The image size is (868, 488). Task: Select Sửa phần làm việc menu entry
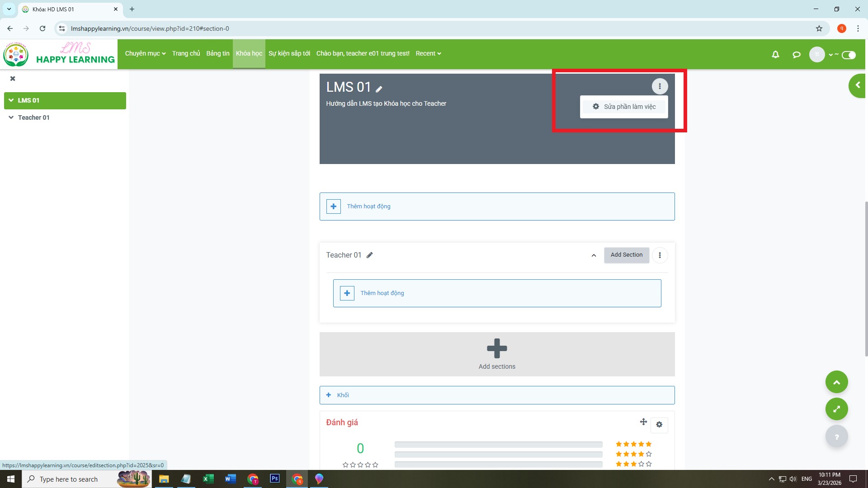pos(624,107)
